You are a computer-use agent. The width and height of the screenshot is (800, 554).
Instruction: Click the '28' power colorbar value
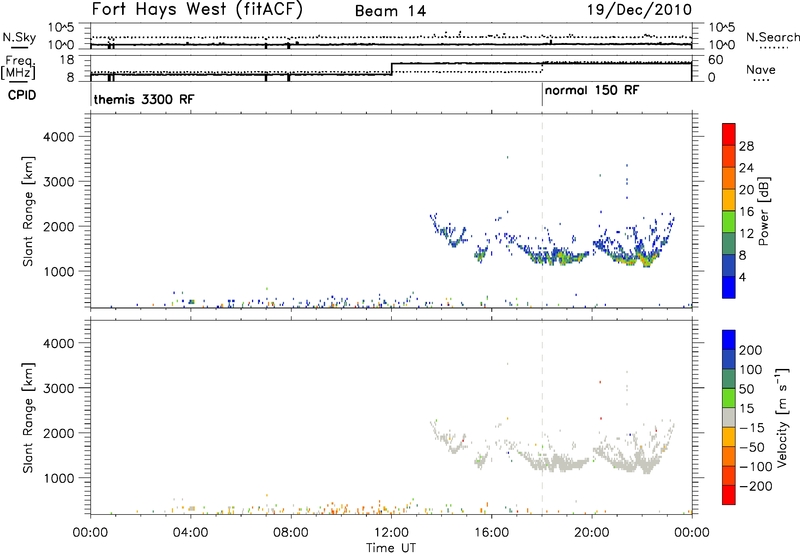(746, 146)
